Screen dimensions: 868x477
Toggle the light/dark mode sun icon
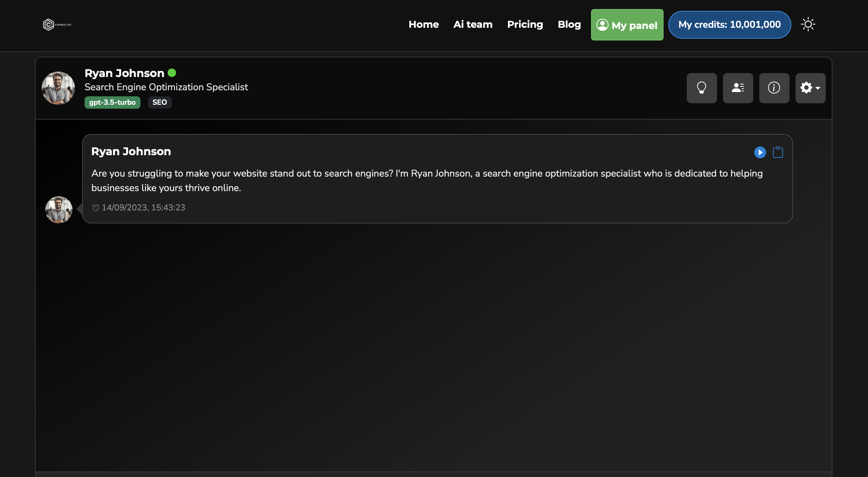click(x=808, y=24)
